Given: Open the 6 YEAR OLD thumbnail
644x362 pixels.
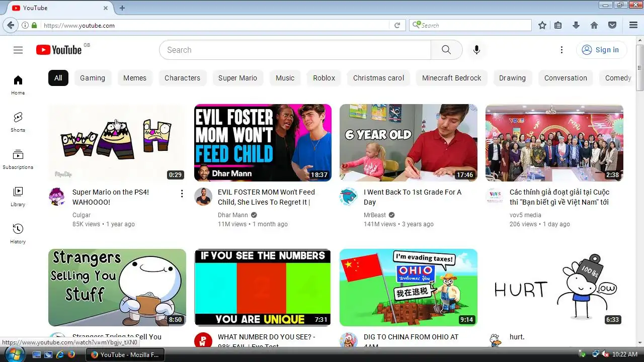Looking at the screenshot, I should (x=409, y=143).
